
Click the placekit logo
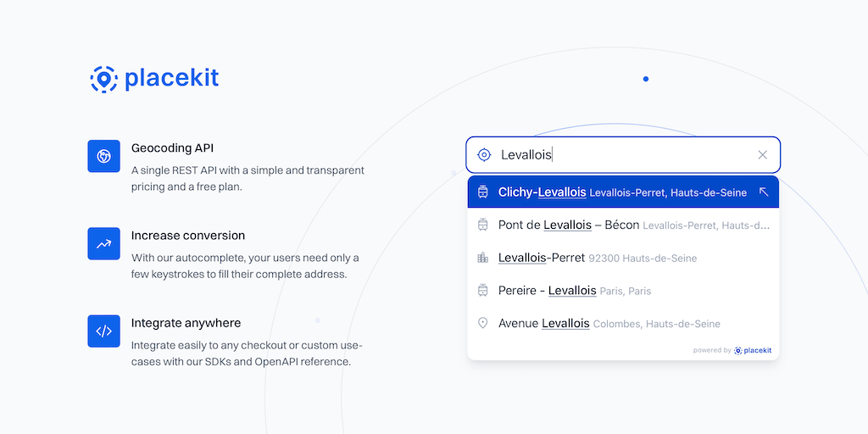pos(154,79)
